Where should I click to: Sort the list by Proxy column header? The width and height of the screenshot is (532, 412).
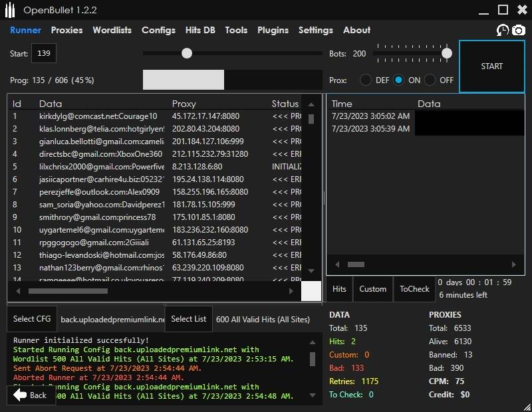(184, 104)
